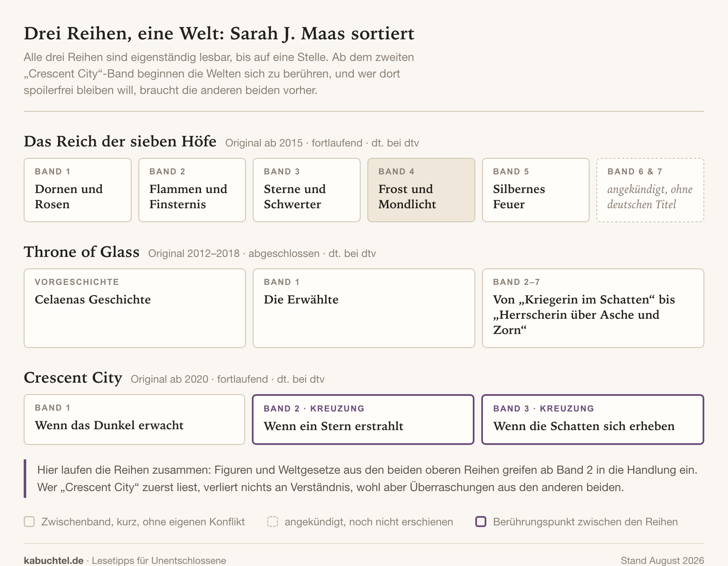The width and height of the screenshot is (728, 566).
Task: Click Stand August 2026 in the footer
Action: (x=662, y=560)
